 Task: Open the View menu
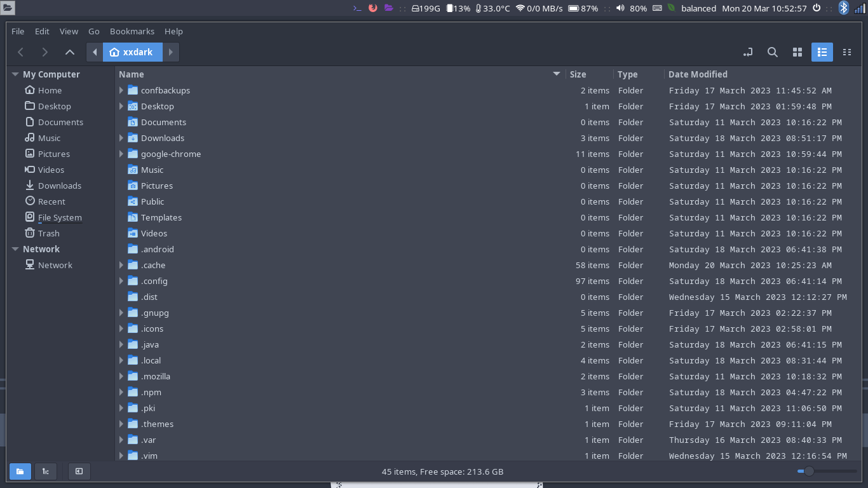click(x=69, y=31)
